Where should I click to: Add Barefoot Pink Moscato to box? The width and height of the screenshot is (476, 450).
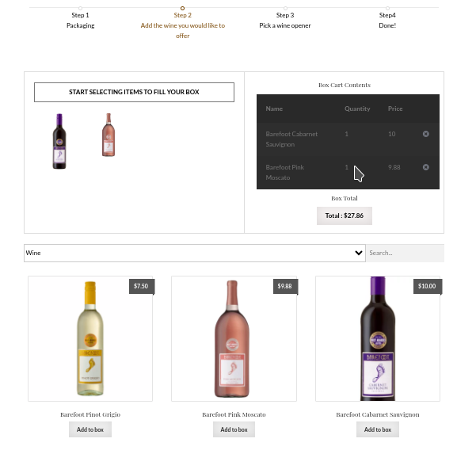(234, 429)
